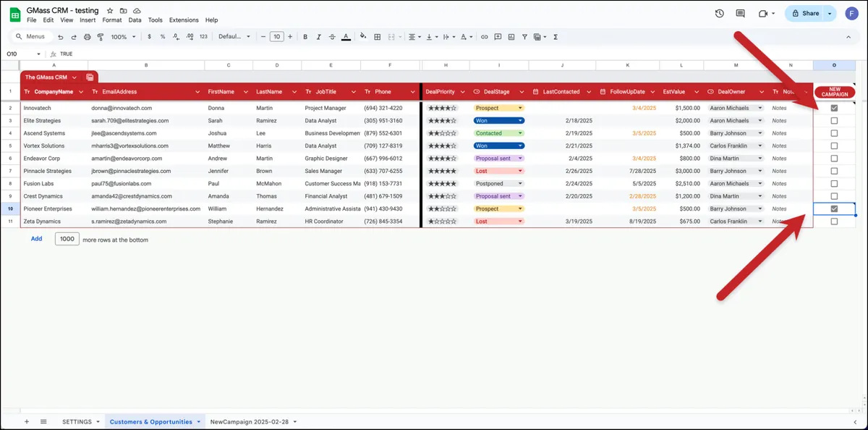Decrease font size with minus button
868x430 pixels.
pyautogui.click(x=263, y=36)
